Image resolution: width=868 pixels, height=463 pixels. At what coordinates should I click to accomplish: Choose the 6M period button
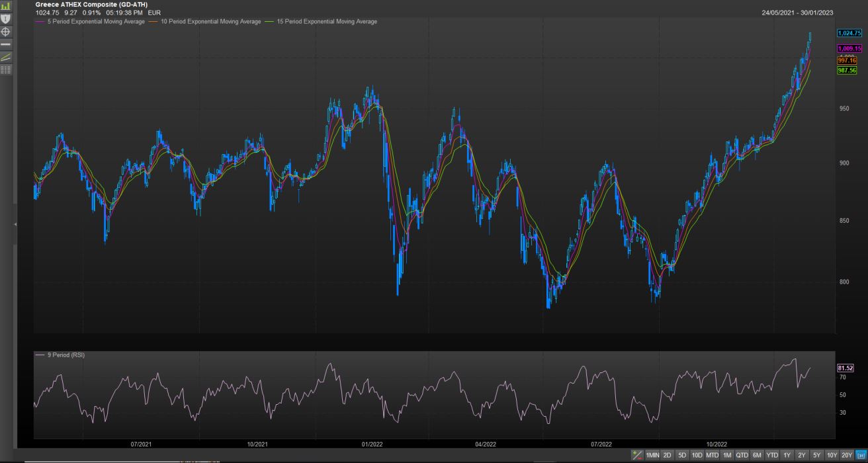pyautogui.click(x=757, y=455)
